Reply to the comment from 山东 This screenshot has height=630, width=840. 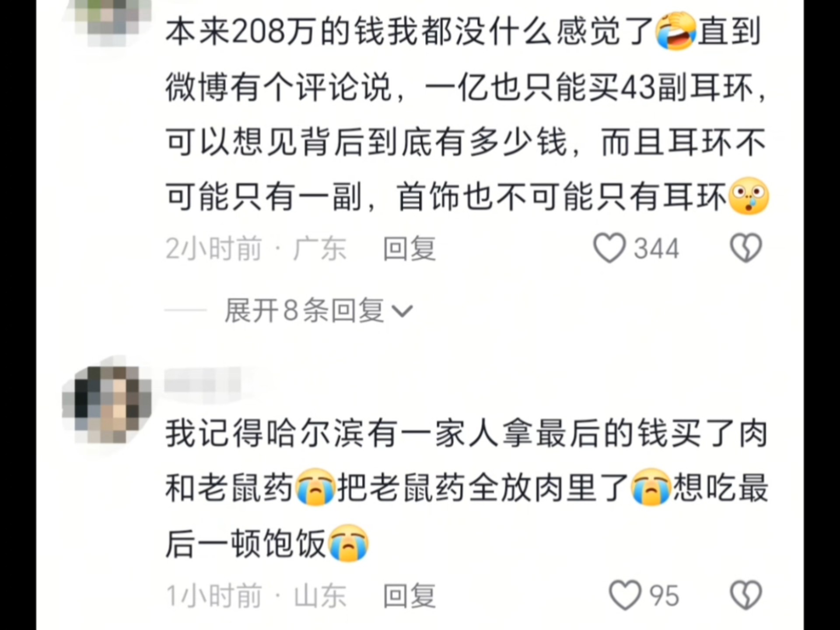coord(409,595)
